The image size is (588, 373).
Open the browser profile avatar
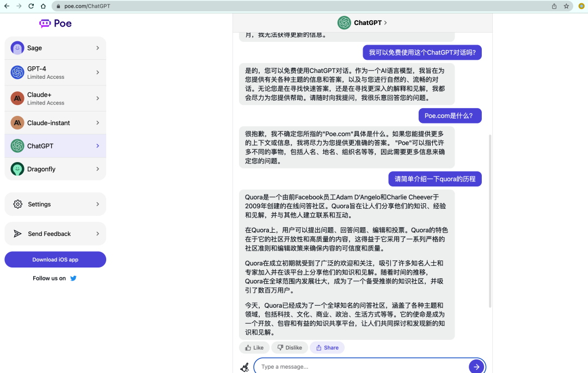click(x=581, y=6)
